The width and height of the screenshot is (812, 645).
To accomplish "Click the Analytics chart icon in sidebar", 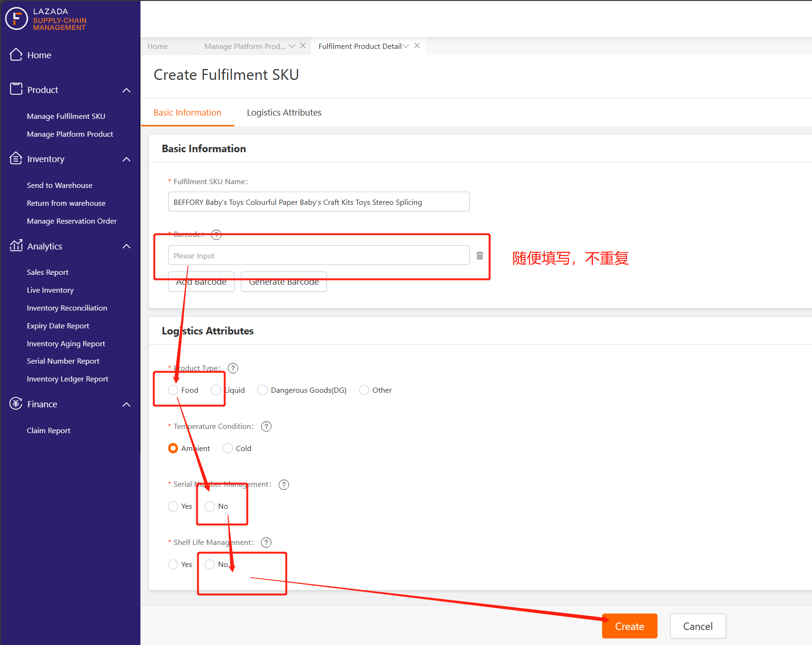I will 16,245.
